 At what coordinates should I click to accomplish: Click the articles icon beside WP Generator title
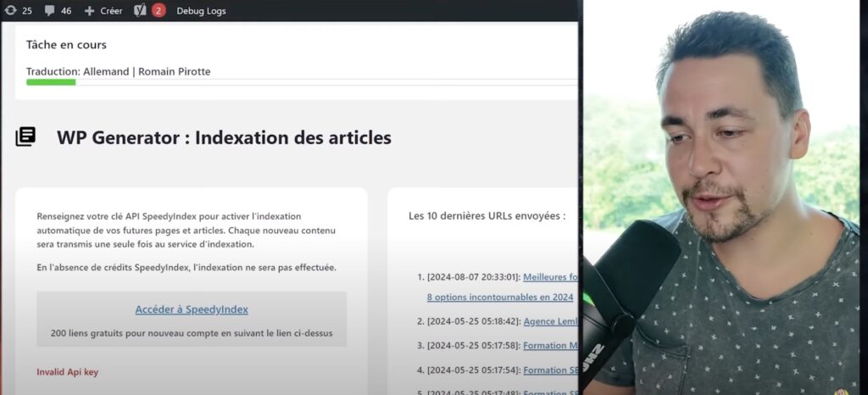point(25,136)
